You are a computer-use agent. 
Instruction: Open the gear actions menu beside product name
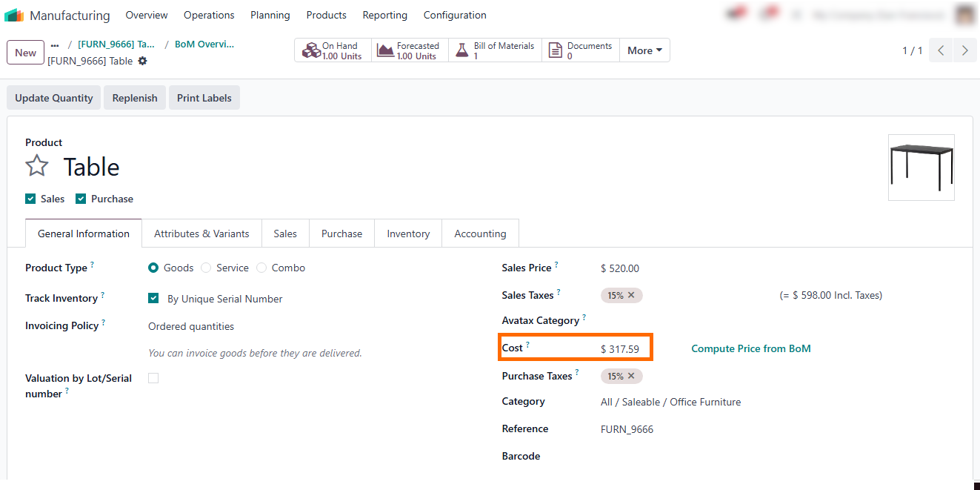(x=143, y=61)
